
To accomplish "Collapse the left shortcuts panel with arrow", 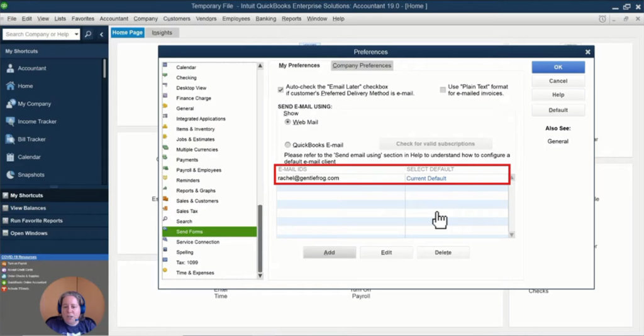I will coord(102,35).
